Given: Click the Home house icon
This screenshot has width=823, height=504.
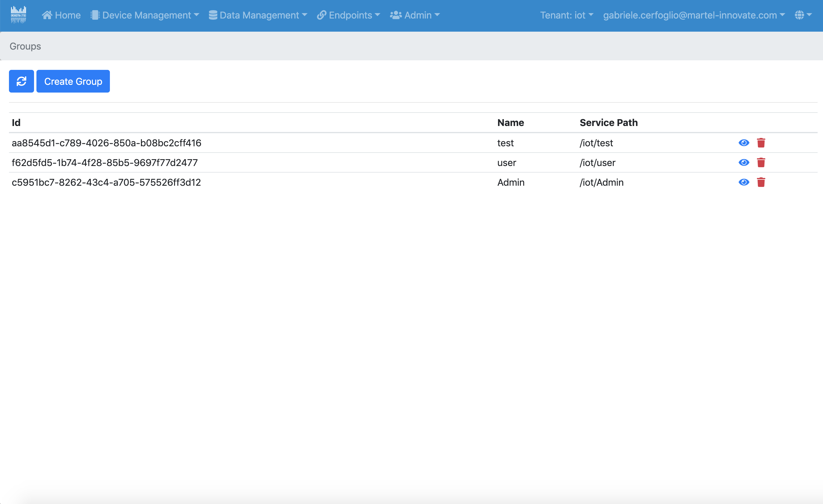Looking at the screenshot, I should point(47,15).
